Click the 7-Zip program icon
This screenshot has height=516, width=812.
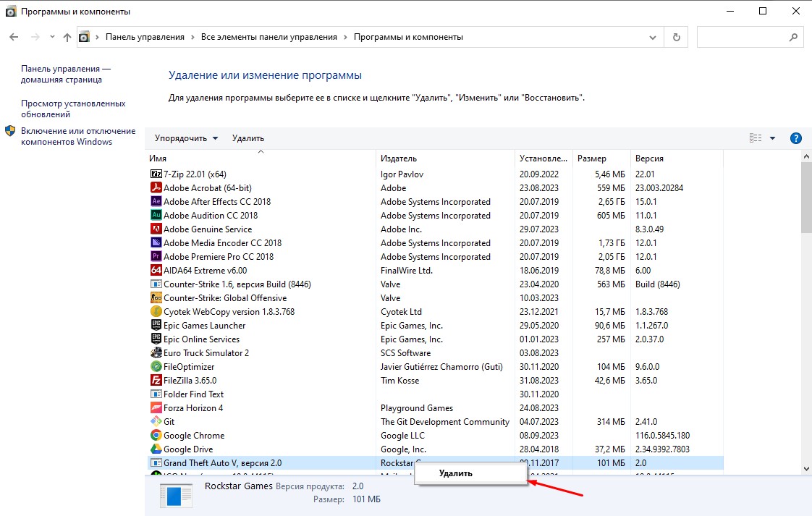coord(156,174)
